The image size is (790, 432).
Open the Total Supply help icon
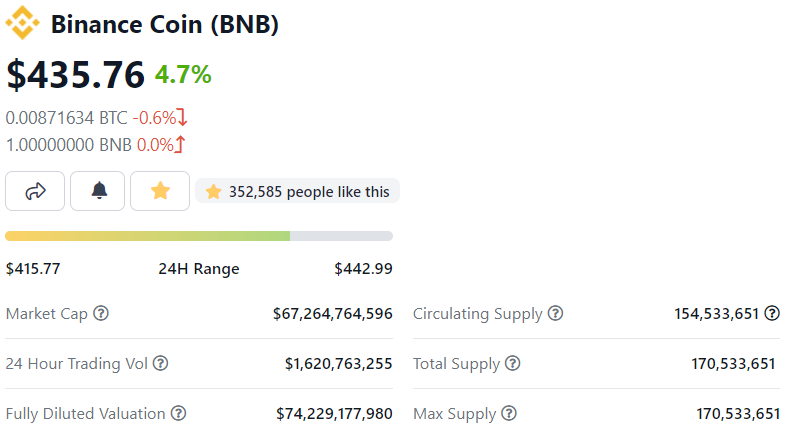(x=512, y=364)
